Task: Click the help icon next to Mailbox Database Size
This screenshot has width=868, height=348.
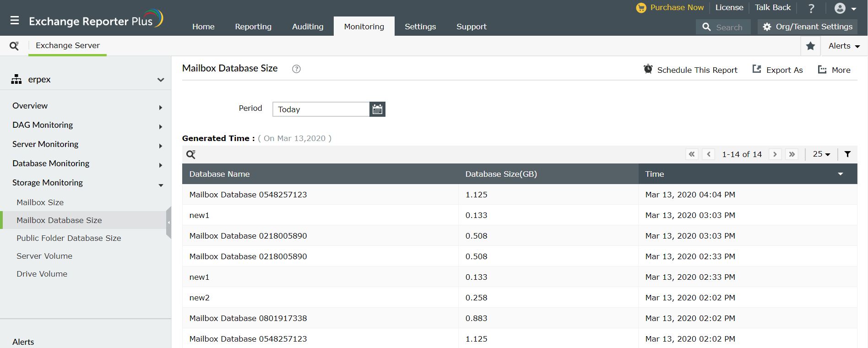Action: coord(296,69)
